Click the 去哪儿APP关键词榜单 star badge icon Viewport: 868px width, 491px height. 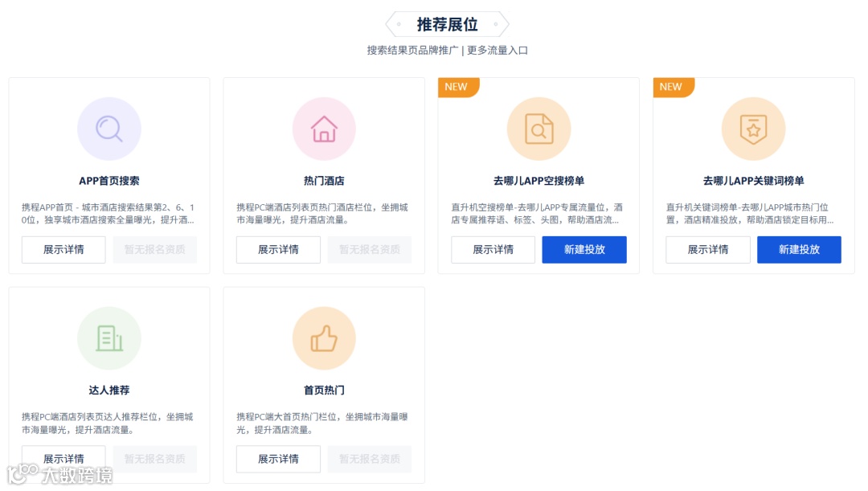[753, 129]
